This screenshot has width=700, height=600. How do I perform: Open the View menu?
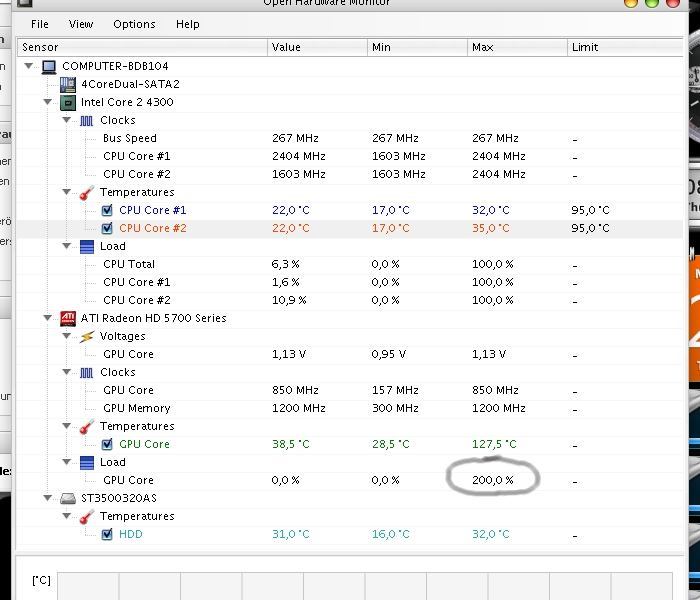coord(81,24)
